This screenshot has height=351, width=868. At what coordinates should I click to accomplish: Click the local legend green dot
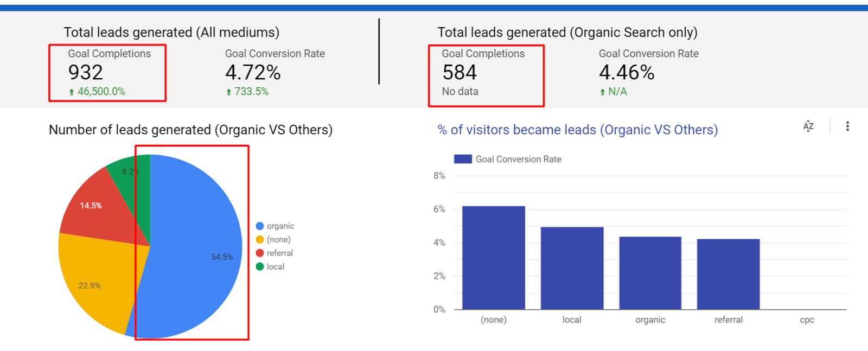(x=260, y=267)
